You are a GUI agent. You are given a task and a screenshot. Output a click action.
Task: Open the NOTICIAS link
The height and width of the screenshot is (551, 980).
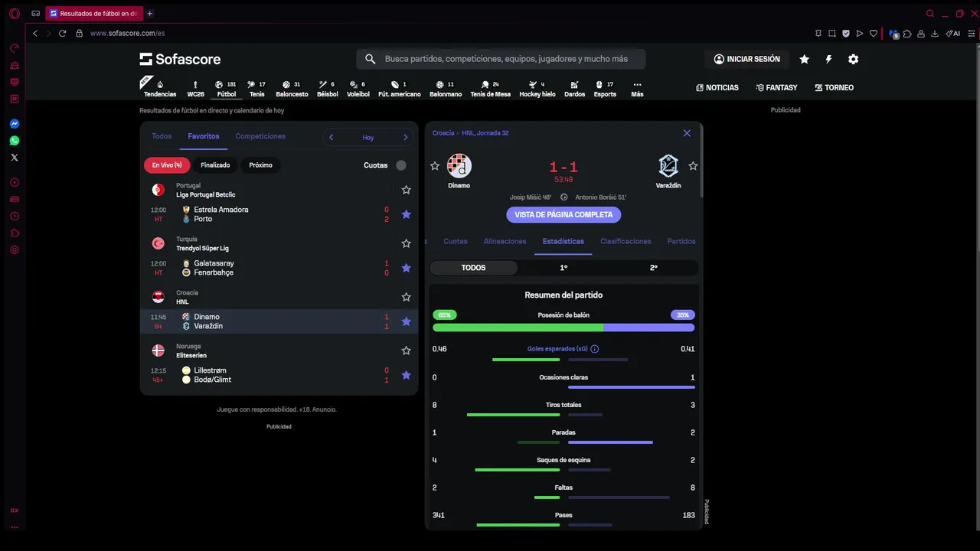[x=717, y=88]
